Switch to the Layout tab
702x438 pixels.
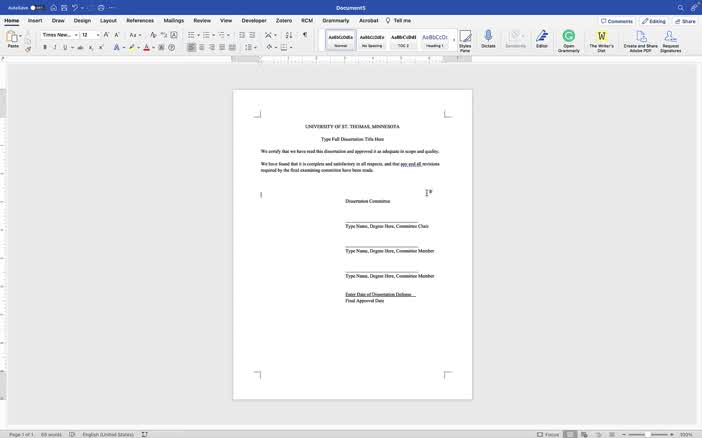(x=108, y=21)
